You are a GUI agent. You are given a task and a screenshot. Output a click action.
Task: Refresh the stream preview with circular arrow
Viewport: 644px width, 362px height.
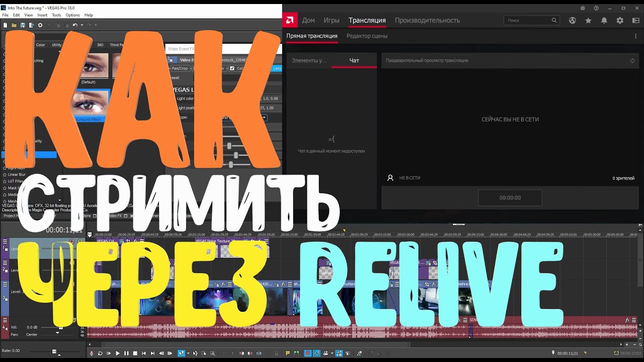(x=632, y=60)
